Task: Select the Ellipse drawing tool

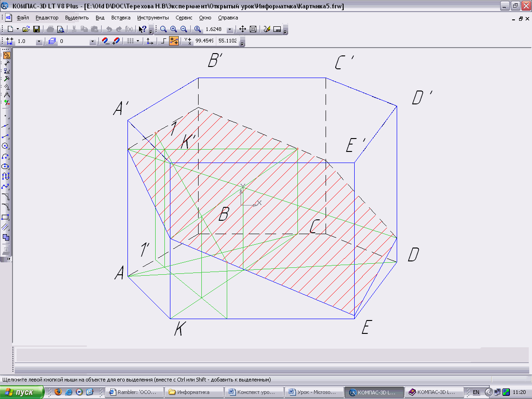Action: (6, 166)
